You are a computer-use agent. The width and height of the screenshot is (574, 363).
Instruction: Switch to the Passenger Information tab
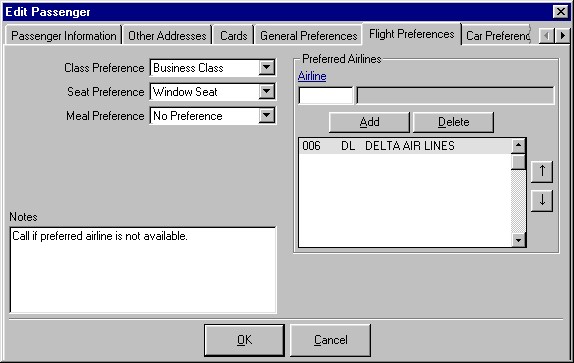click(63, 36)
